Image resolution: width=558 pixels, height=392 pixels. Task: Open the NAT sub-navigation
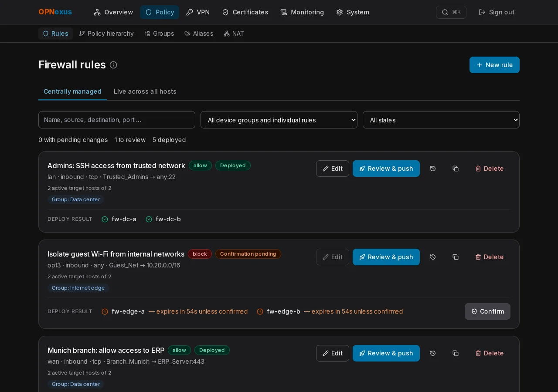[x=234, y=34]
